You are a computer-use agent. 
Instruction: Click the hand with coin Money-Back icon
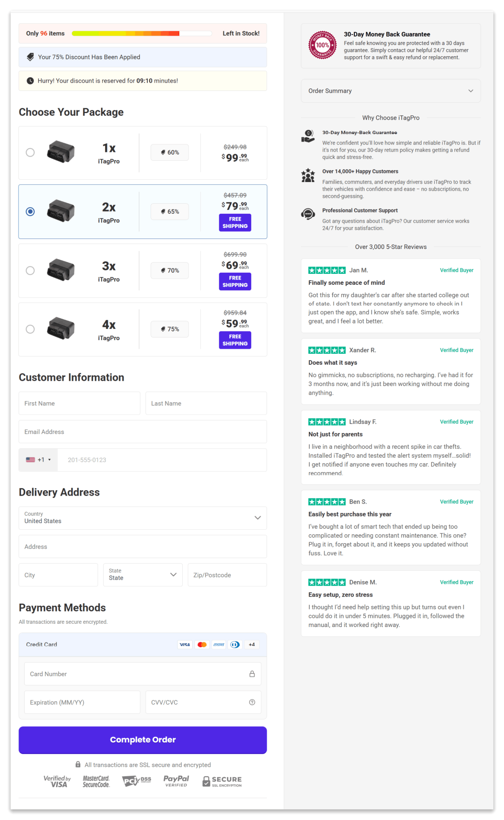pyautogui.click(x=308, y=136)
